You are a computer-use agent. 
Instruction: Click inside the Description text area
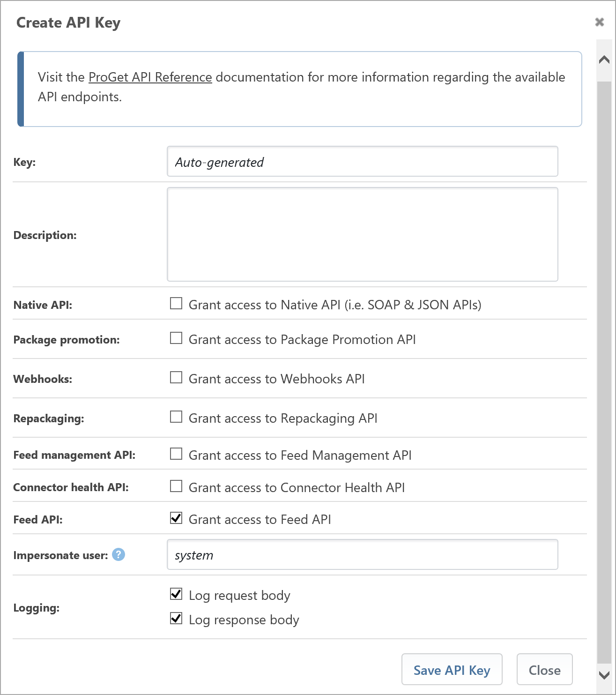(x=363, y=234)
